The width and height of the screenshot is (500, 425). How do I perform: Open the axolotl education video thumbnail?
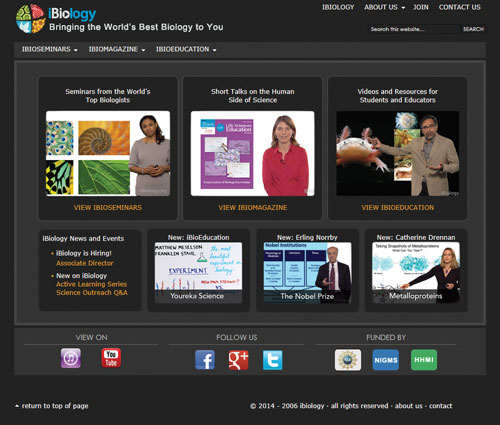[398, 153]
